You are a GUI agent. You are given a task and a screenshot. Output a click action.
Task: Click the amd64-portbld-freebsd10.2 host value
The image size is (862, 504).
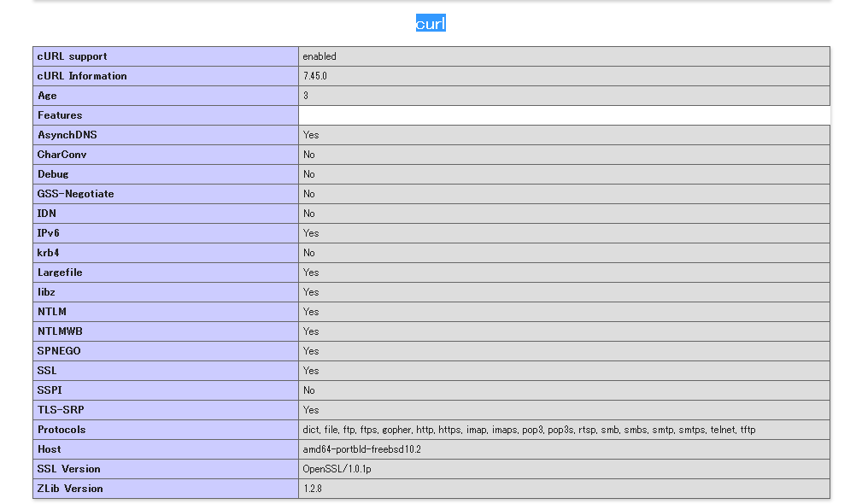tap(361, 449)
